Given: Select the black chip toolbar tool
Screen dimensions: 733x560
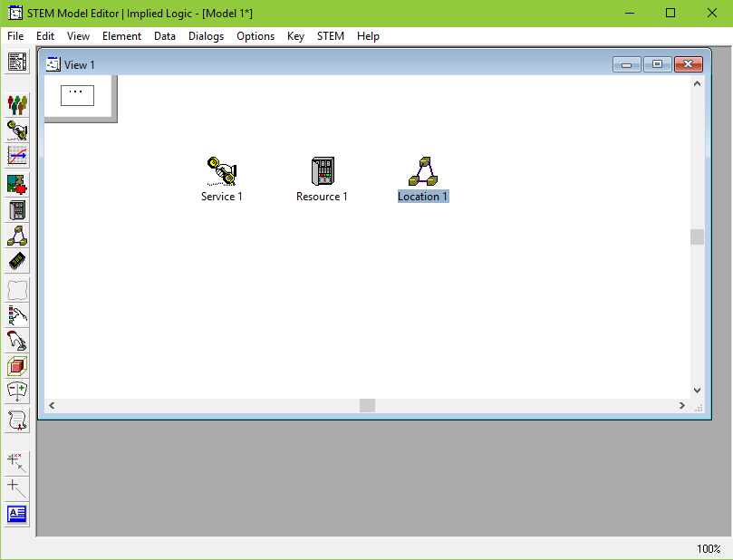Looking at the screenshot, I should (x=17, y=261).
